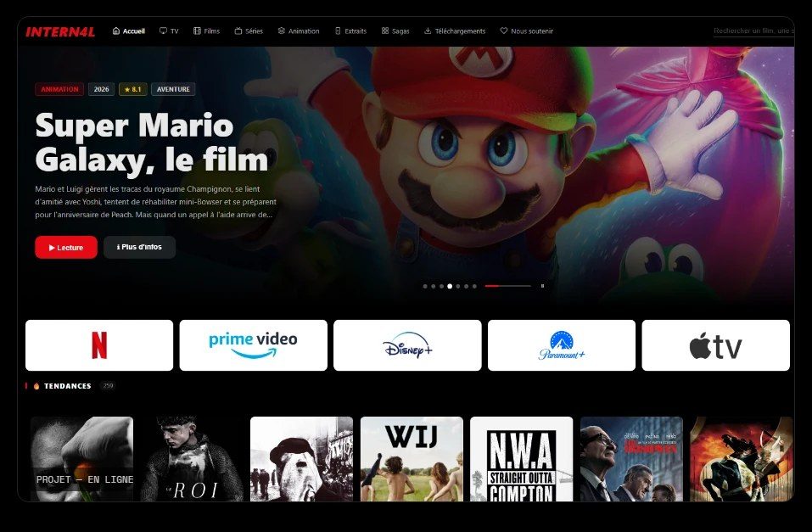Open the Projet – En ligne poster

pyautogui.click(x=81, y=459)
